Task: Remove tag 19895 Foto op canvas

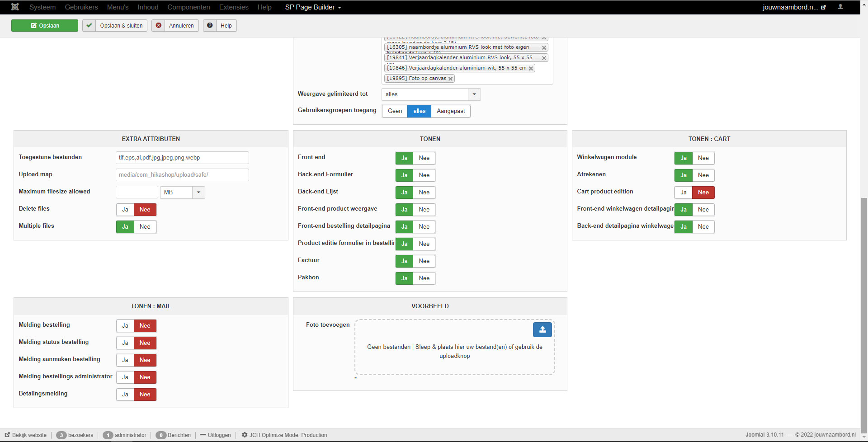Action: click(450, 79)
